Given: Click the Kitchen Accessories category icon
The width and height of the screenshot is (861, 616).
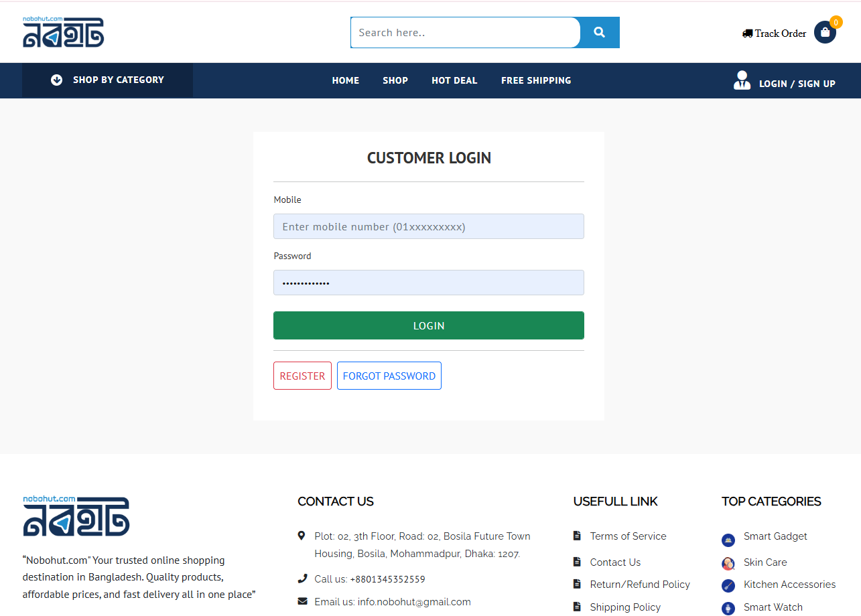Looking at the screenshot, I should tap(728, 586).
